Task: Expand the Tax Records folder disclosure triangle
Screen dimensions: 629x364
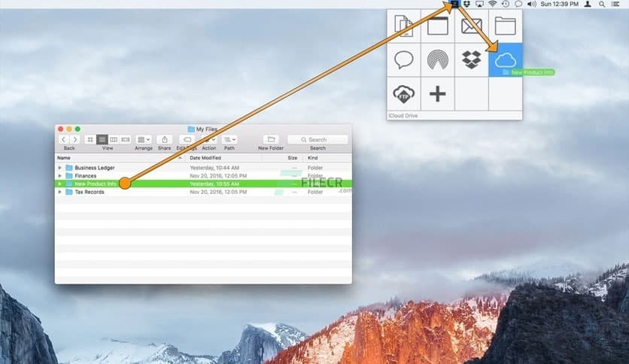Action: click(x=59, y=192)
